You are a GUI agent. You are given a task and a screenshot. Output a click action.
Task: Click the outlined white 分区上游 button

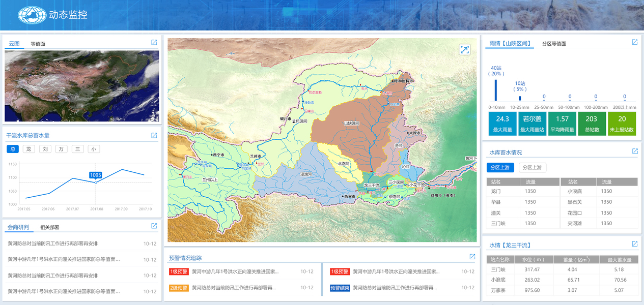coord(533,167)
